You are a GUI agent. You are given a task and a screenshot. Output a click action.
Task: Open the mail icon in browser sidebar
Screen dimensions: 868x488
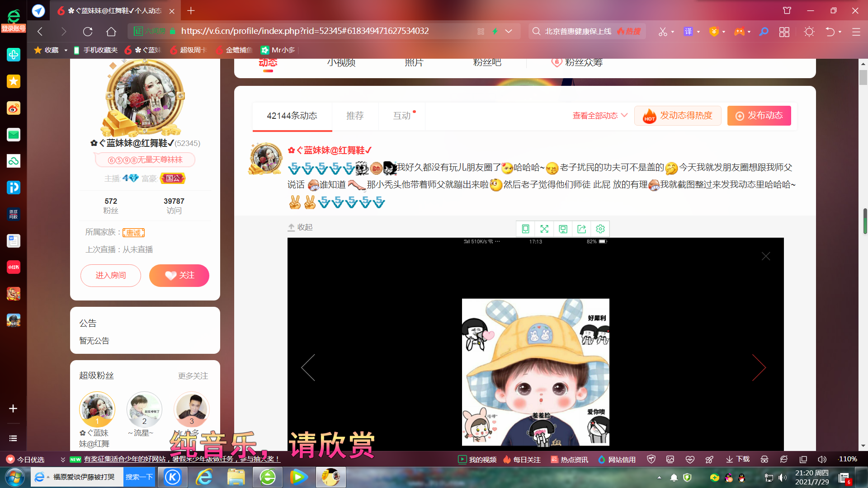(14, 135)
